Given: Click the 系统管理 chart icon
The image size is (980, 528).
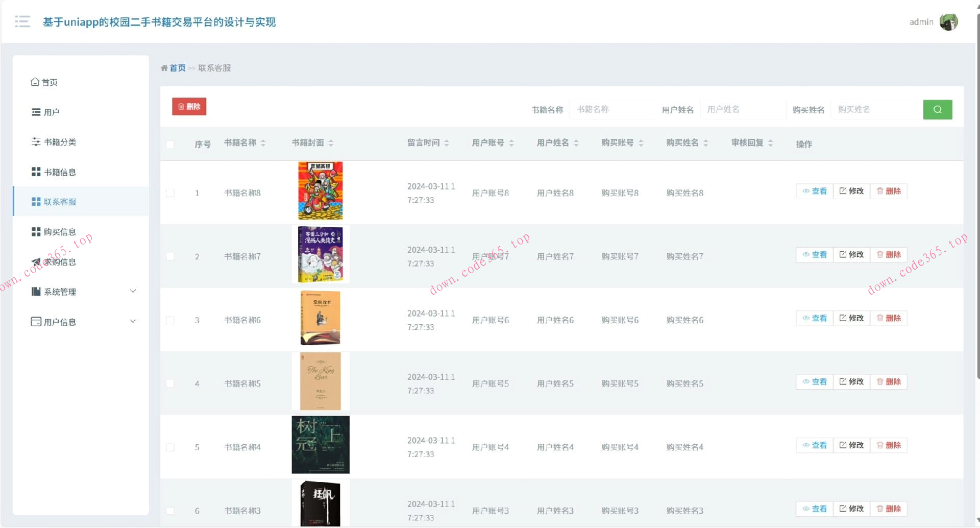Looking at the screenshot, I should click(35, 292).
